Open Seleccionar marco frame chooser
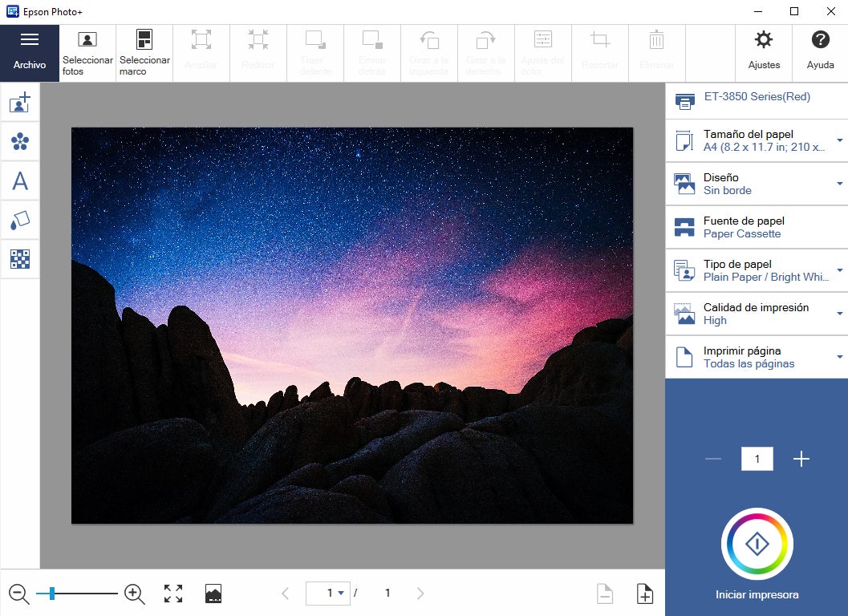Screen dimensions: 848x616 144,53
